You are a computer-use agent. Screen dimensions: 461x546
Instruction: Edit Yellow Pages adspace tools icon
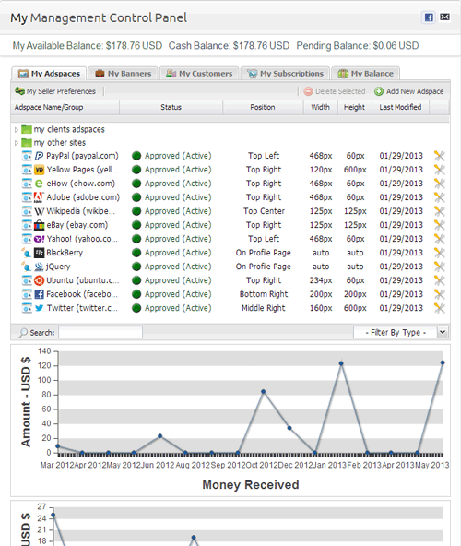point(439,170)
